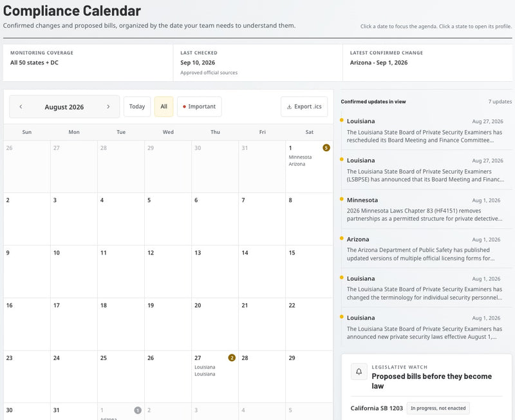Export calendar as .ics file
Image resolution: width=515 pixels, height=420 pixels.
[x=304, y=106]
